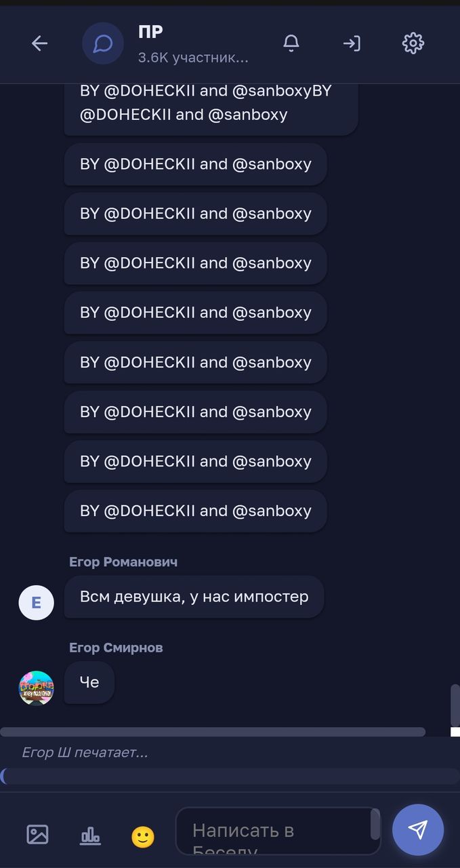Attach an image via picture icon
Screen dimensions: 460x868
coord(37,834)
